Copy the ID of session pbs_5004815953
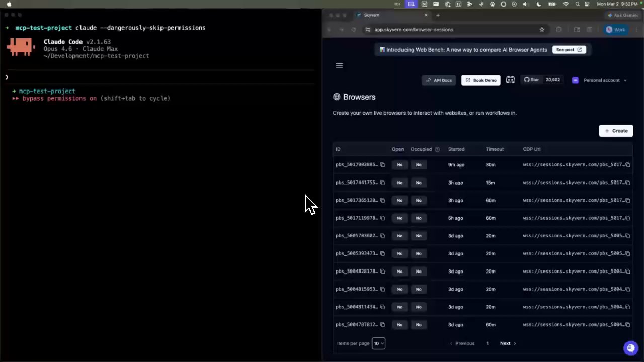Screen dimensions: 644x362 pos(382,289)
